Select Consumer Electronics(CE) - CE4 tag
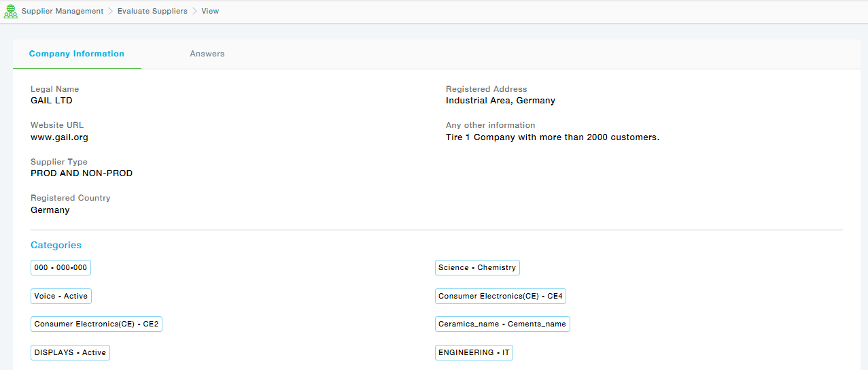The width and height of the screenshot is (868, 370). (500, 297)
